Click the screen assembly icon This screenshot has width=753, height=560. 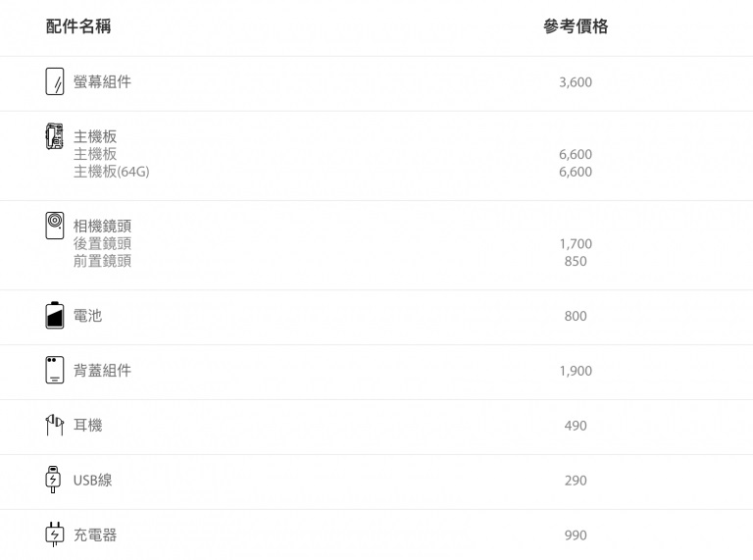[55, 81]
